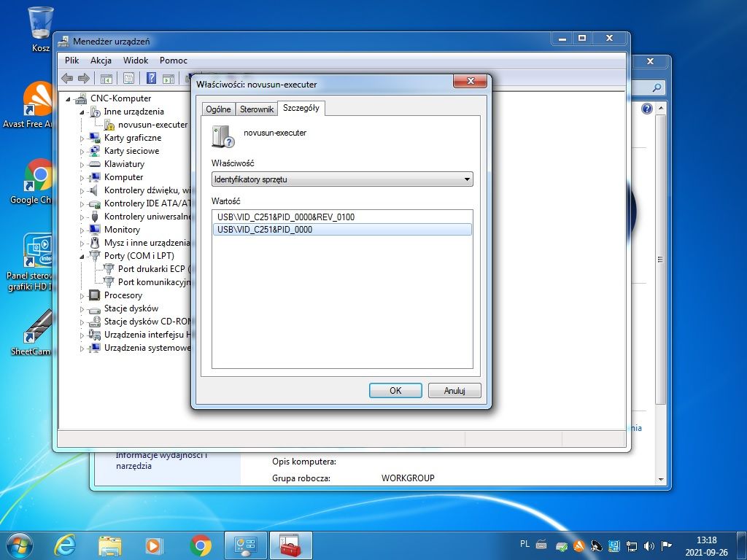Launch Chrome from the taskbar

click(x=200, y=545)
